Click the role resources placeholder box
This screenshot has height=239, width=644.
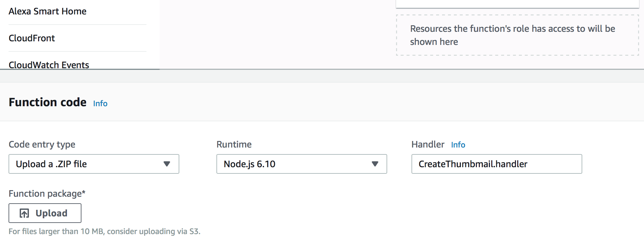(x=517, y=35)
